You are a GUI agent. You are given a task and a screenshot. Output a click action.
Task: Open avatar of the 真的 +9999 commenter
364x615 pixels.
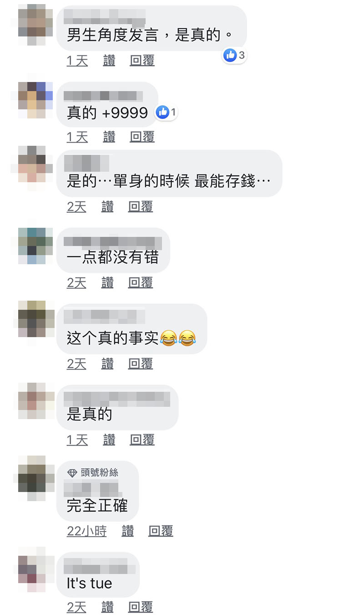35,100
